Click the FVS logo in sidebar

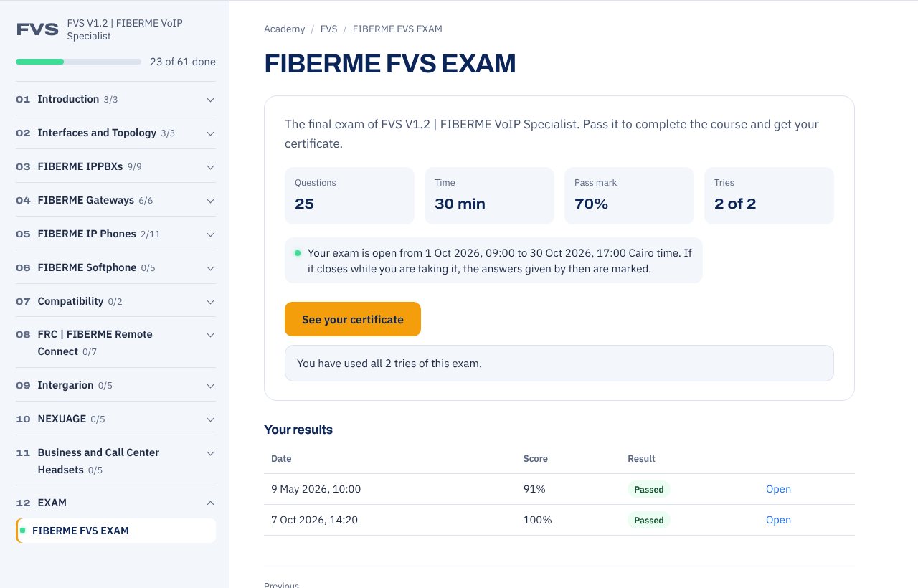[x=37, y=29]
